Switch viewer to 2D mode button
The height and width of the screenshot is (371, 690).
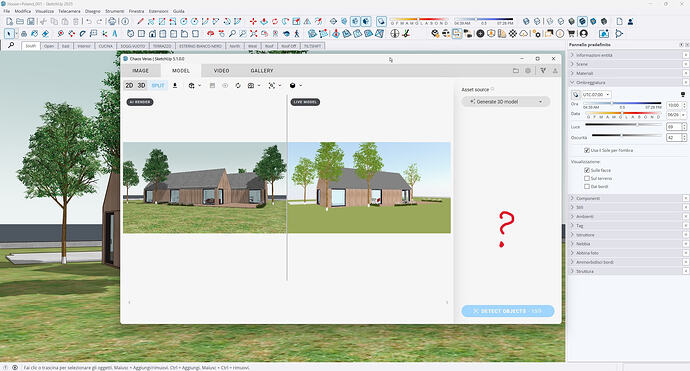coord(129,85)
